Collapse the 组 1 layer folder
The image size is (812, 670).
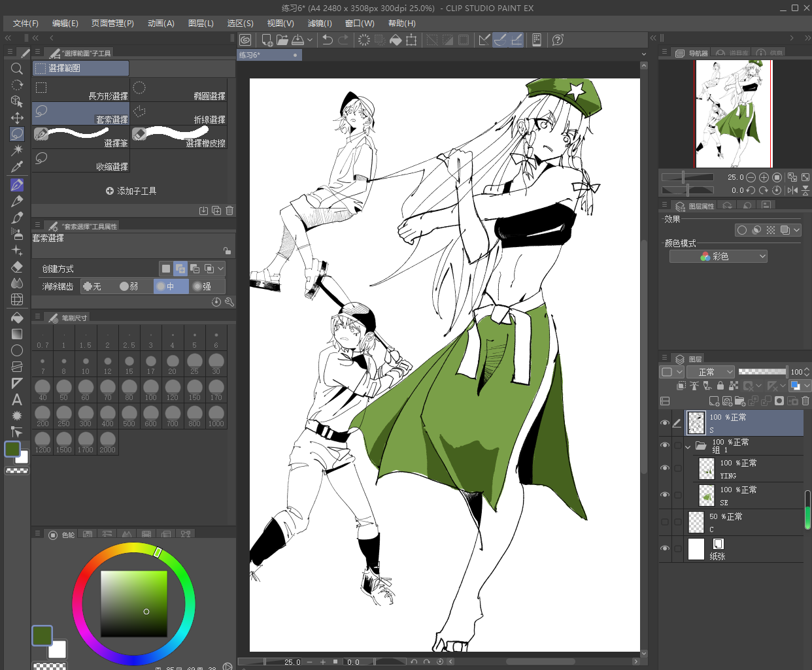point(688,447)
